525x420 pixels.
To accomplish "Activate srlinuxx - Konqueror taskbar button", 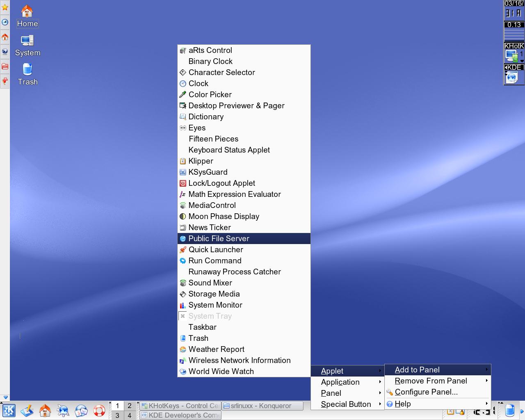I will 262,406.
